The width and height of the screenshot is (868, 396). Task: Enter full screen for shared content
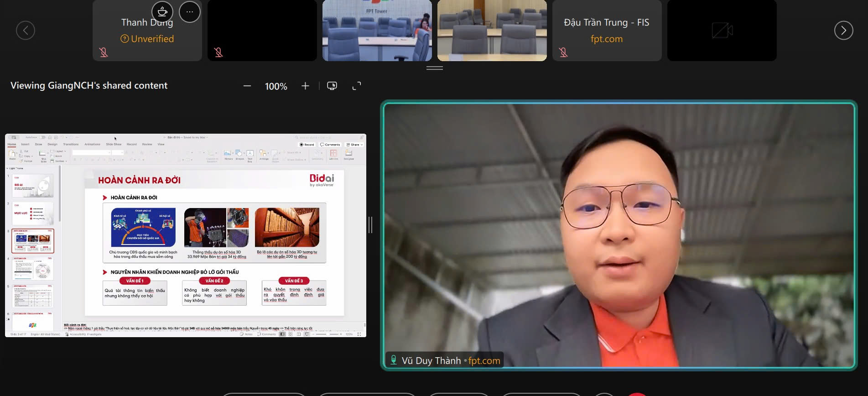click(x=357, y=86)
